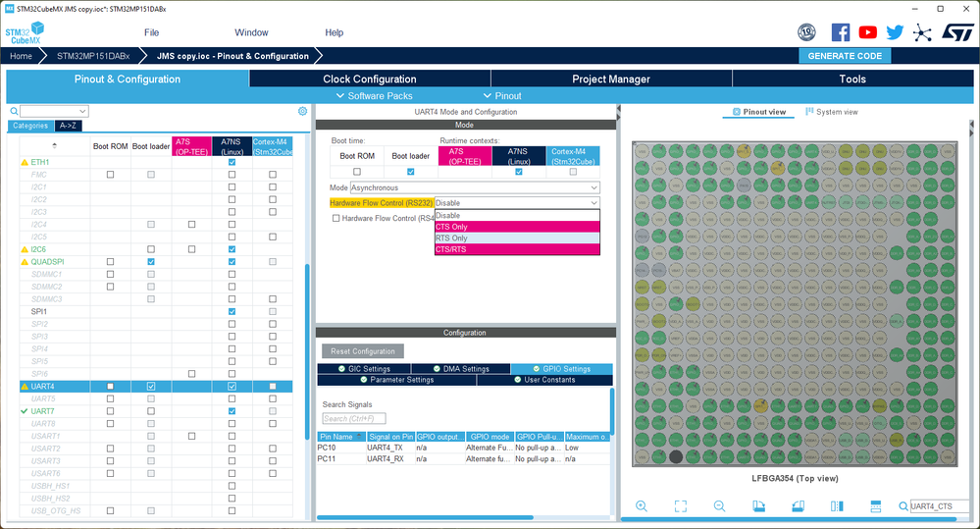Open the Mode Asynchronous dropdown
980x529 pixels.
click(475, 187)
